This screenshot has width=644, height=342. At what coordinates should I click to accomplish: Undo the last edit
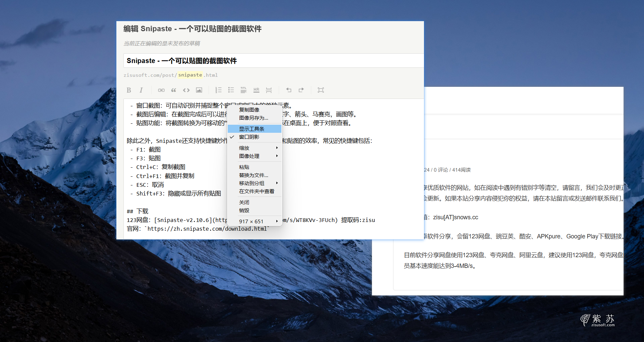pyautogui.click(x=288, y=90)
